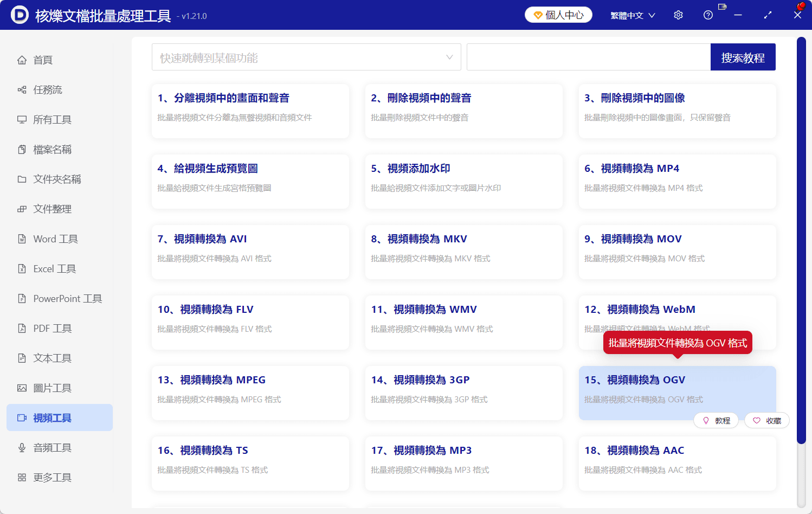This screenshot has width=812, height=514.
Task: Open settings with the gear icon
Action: click(x=678, y=15)
